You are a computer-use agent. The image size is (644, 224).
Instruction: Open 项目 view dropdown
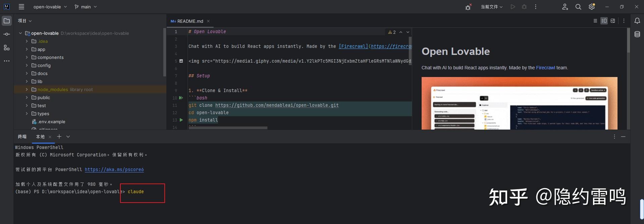[x=25, y=21]
